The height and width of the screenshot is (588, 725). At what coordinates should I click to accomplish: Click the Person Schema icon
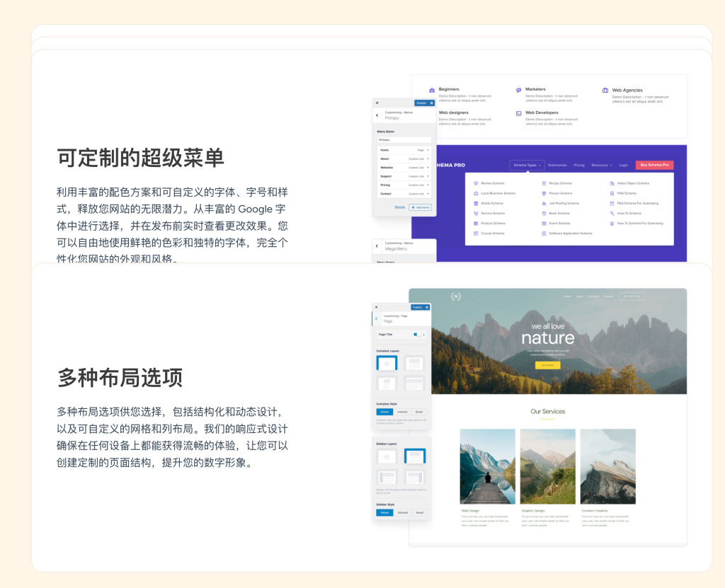click(544, 193)
